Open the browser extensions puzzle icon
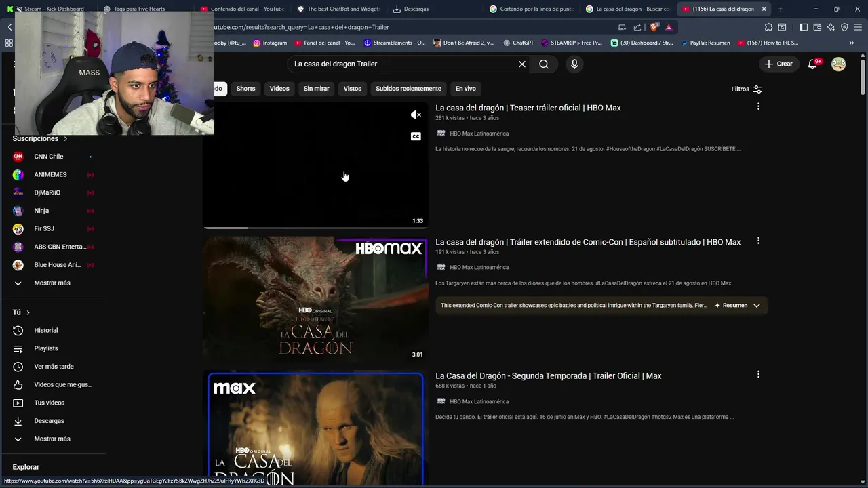The width and height of the screenshot is (868, 488). point(768,27)
